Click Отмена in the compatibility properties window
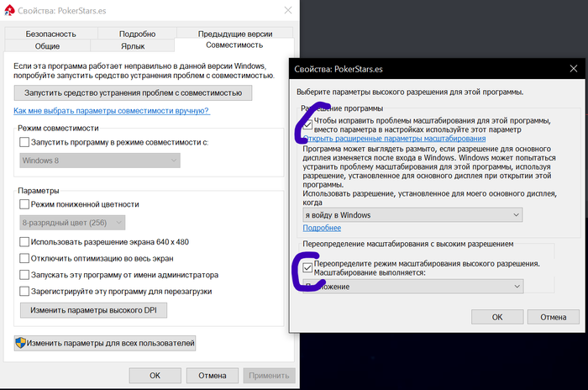The image size is (588, 390). point(213,376)
